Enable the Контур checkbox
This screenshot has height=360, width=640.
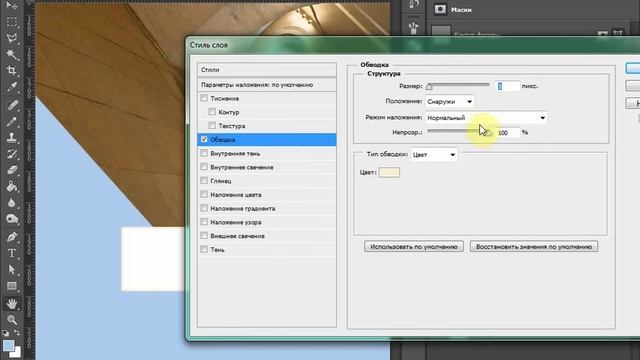coord(212,112)
